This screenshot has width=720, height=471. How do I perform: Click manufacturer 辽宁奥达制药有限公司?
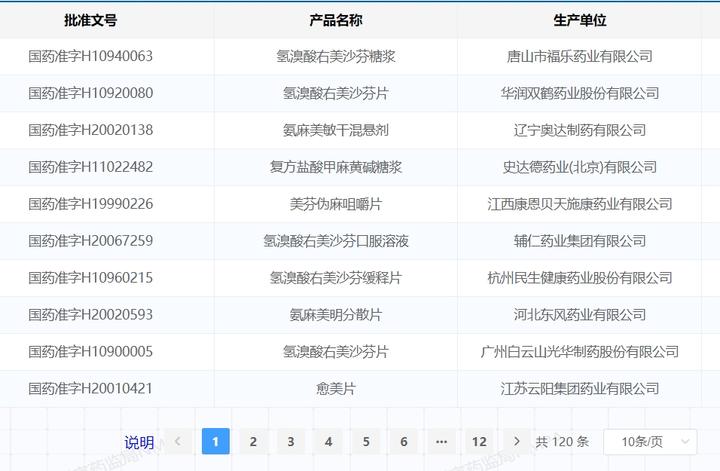point(580,130)
